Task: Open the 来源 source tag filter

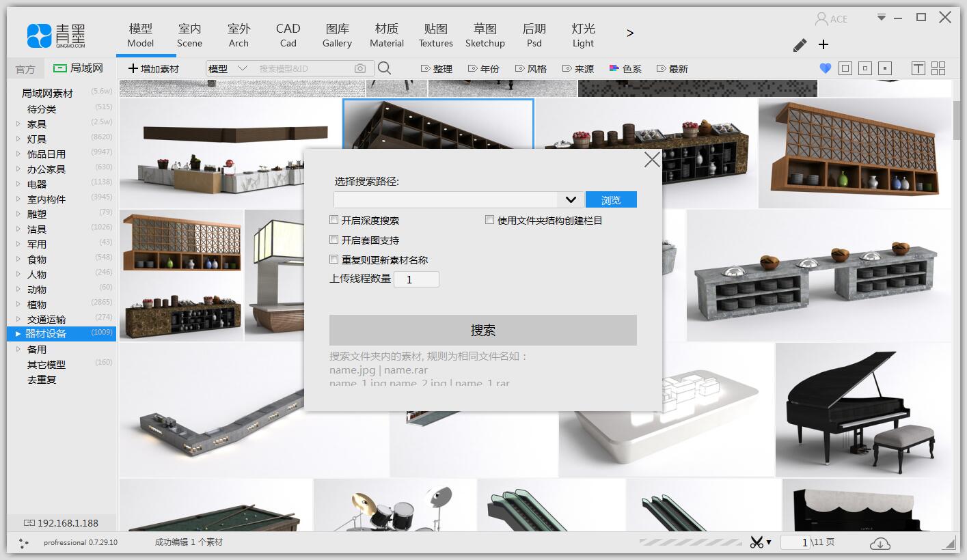Action: point(578,69)
